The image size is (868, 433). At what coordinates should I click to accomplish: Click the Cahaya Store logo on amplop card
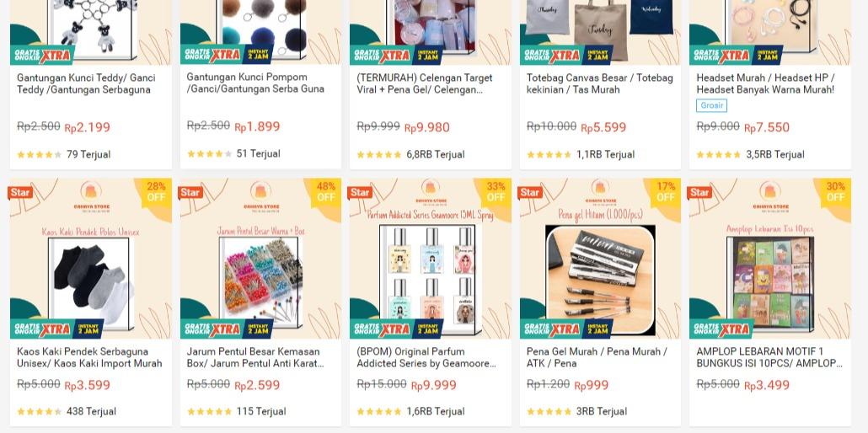pos(770,196)
